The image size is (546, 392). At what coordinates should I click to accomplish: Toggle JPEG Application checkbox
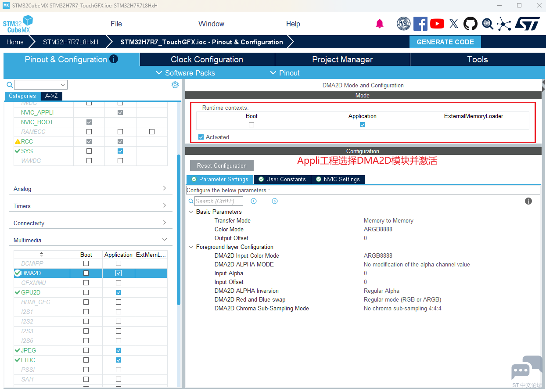point(119,350)
